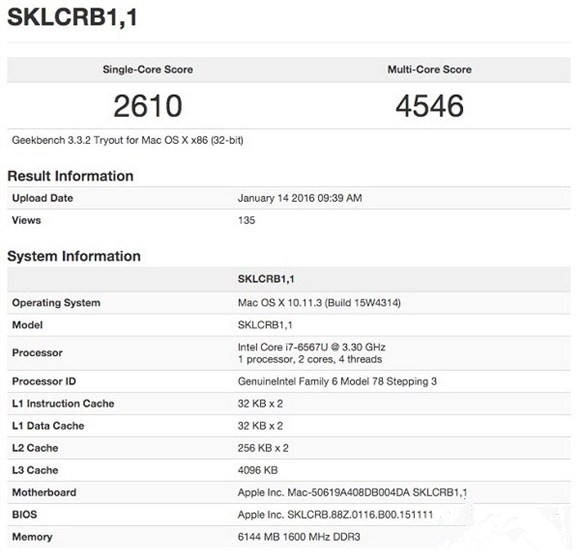Click the SKLCRB1,1 system table column header
Screen dimensions: 580x557
click(x=266, y=279)
